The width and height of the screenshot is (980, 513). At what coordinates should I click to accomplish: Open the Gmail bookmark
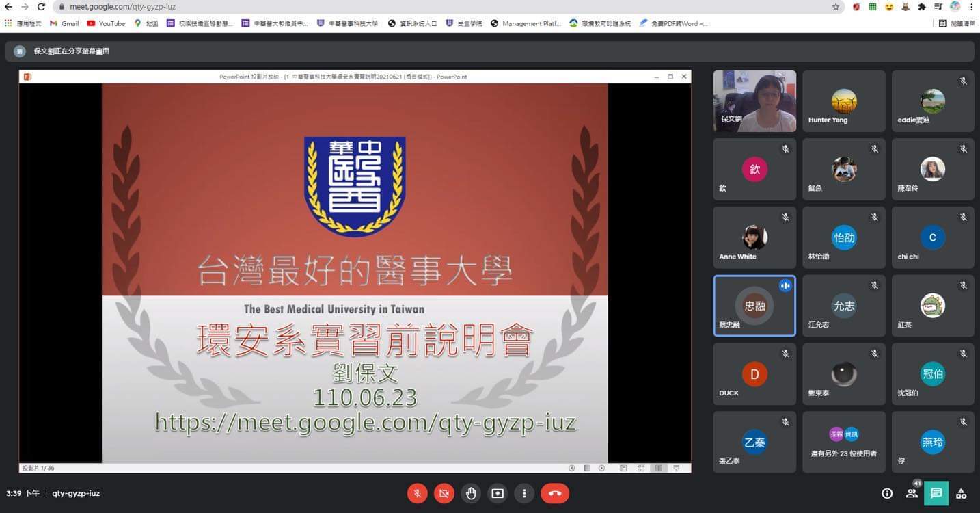[x=64, y=23]
